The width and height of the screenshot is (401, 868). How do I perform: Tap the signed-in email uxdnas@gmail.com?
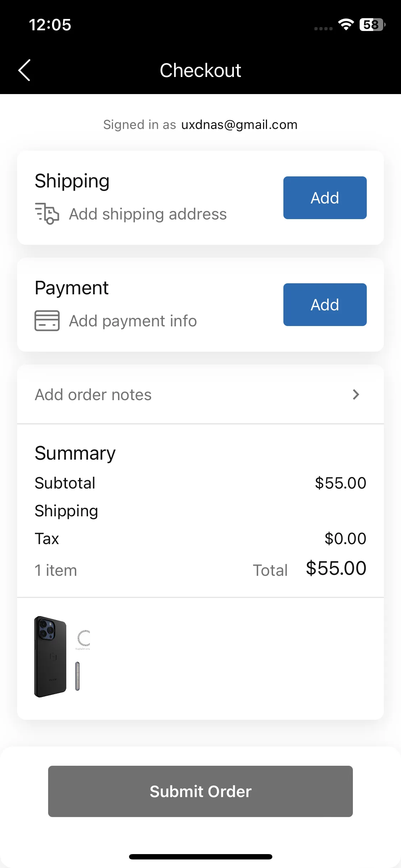tap(239, 125)
